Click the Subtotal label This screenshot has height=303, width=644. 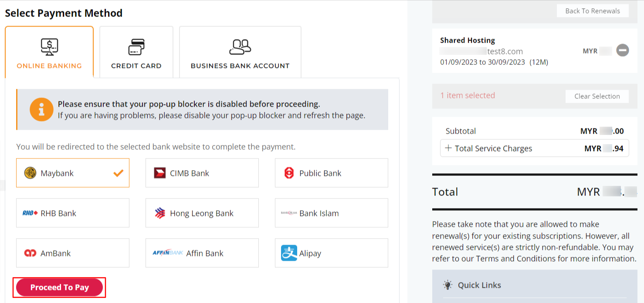[x=461, y=131]
